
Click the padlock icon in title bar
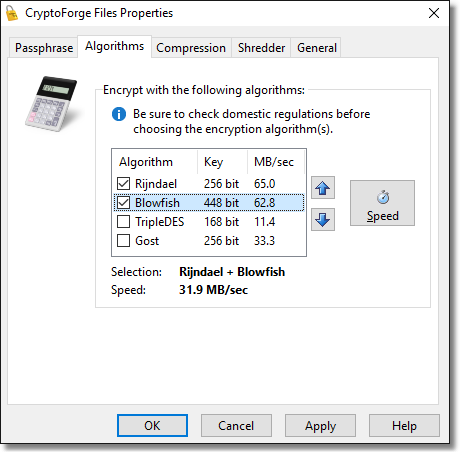[12, 13]
